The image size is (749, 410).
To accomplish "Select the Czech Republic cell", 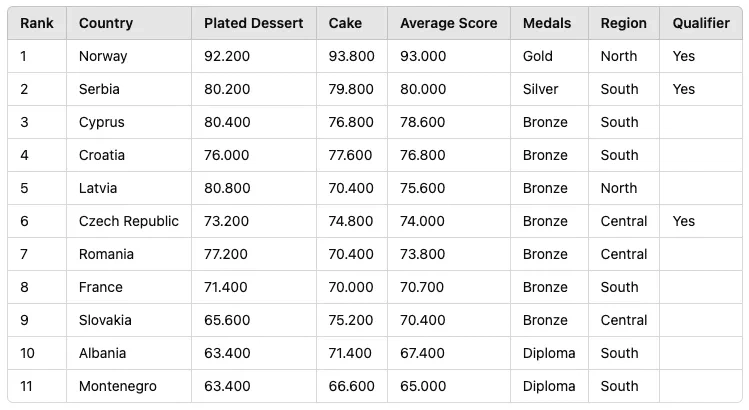I will pyautogui.click(x=128, y=221).
